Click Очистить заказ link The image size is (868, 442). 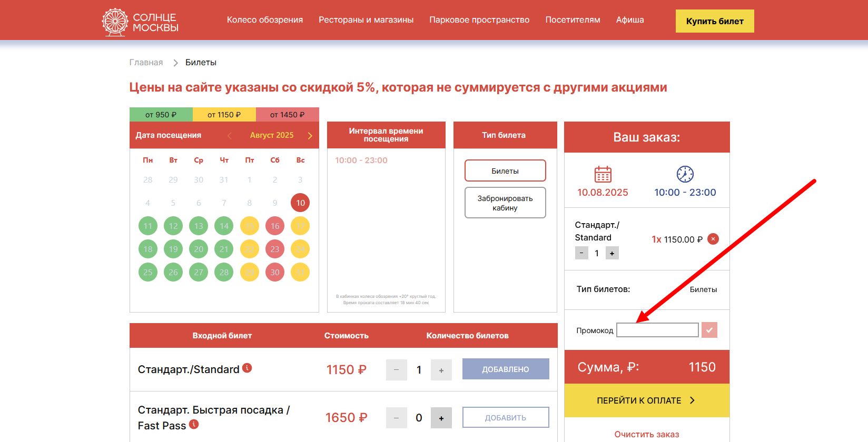click(646, 434)
